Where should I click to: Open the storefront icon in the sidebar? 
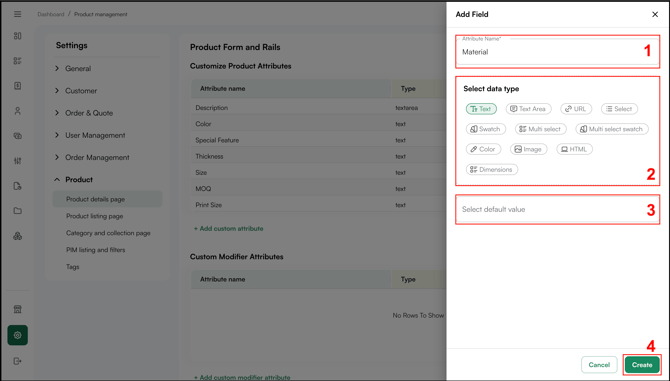(x=18, y=309)
